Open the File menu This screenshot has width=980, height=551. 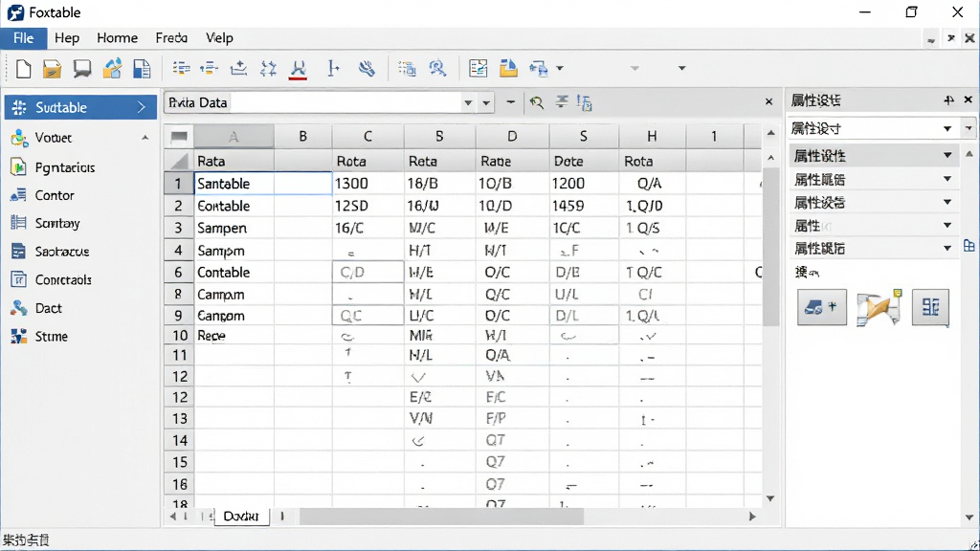24,38
